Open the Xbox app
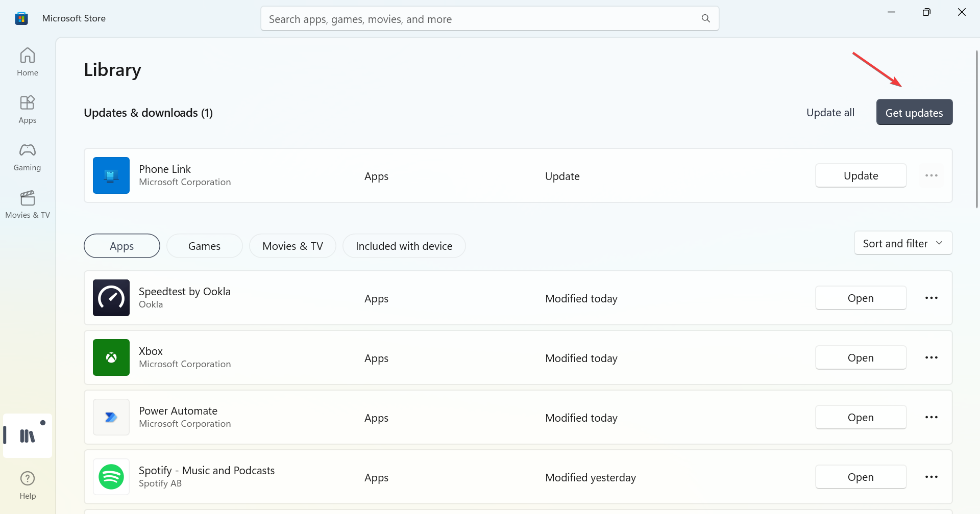Viewport: 980px width, 514px height. click(x=861, y=357)
